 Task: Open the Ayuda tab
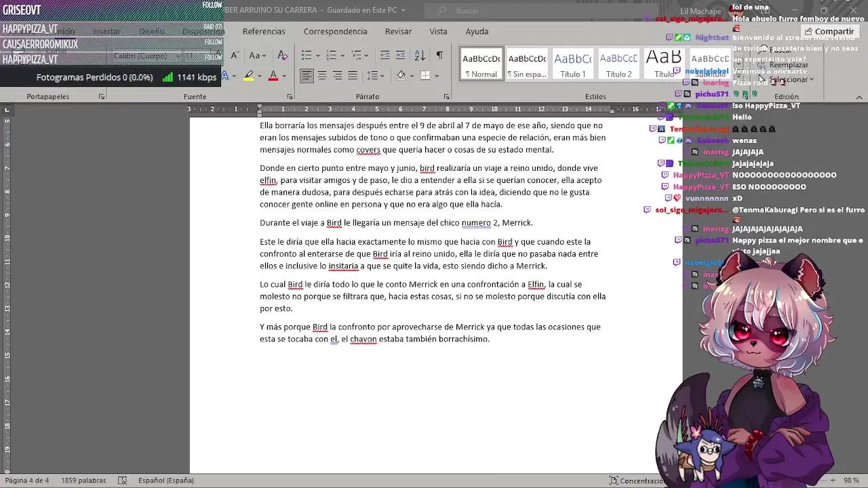477,31
